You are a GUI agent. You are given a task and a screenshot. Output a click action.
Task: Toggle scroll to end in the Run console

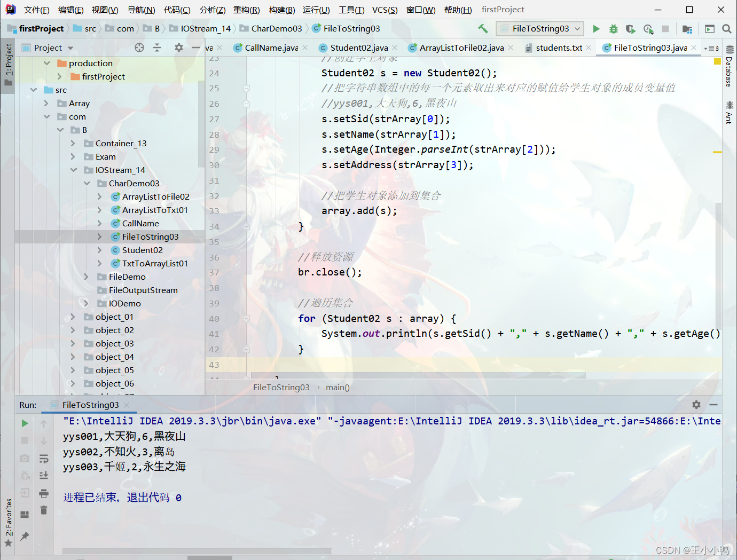[44, 475]
